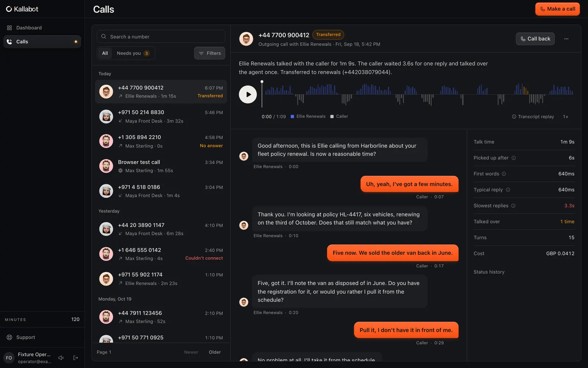Image resolution: width=588 pixels, height=368 pixels.
Task: Open the three-dot more options menu
Action: (566, 39)
